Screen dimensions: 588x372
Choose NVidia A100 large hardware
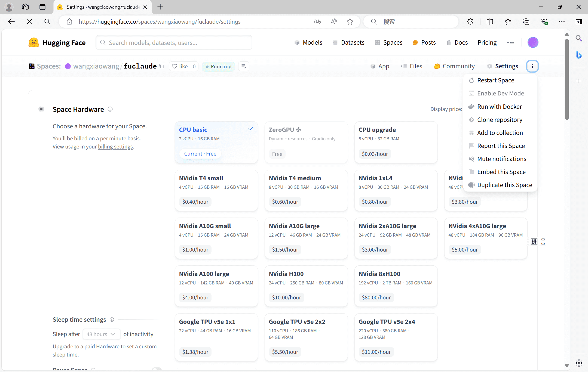(216, 286)
